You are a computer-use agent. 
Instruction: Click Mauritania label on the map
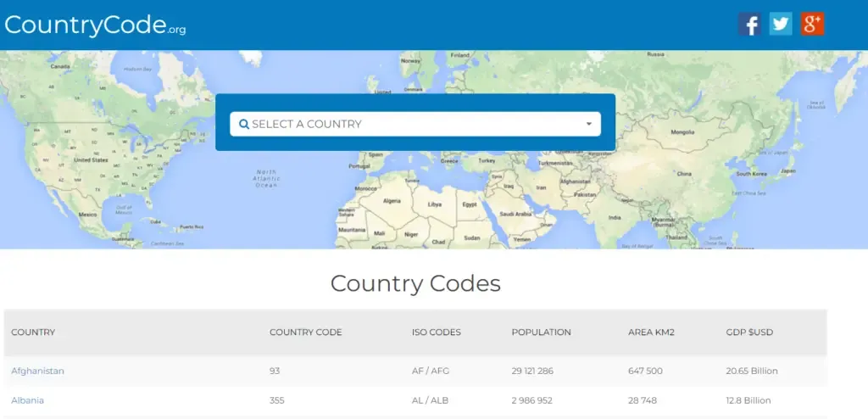point(352,230)
